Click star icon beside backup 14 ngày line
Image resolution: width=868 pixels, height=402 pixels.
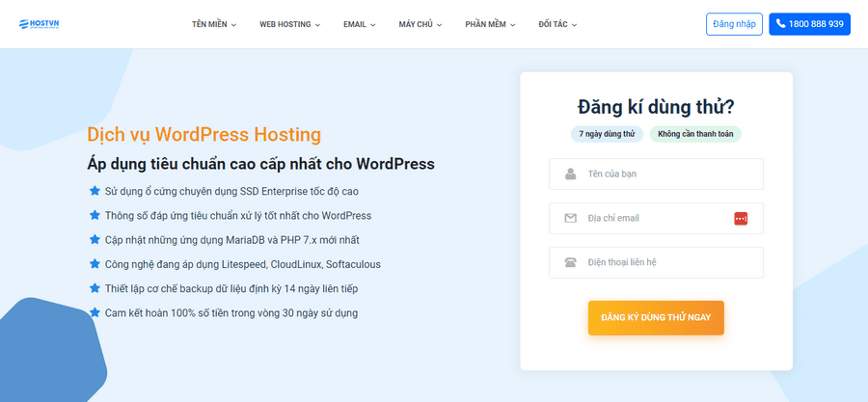click(95, 288)
